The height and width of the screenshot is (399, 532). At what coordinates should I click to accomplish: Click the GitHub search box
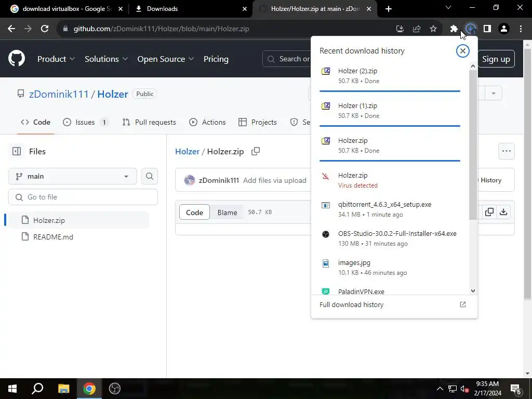(x=287, y=59)
